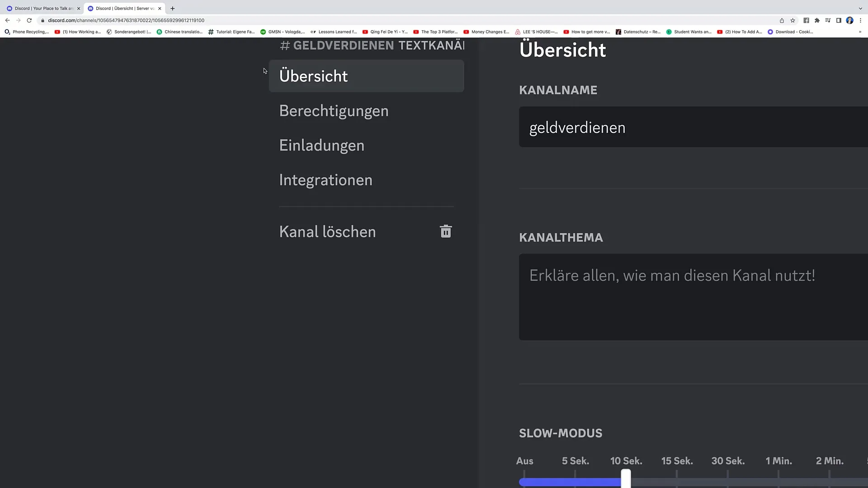Open the media control playlist icon
This screenshot has height=488, width=868.
coord(828,20)
